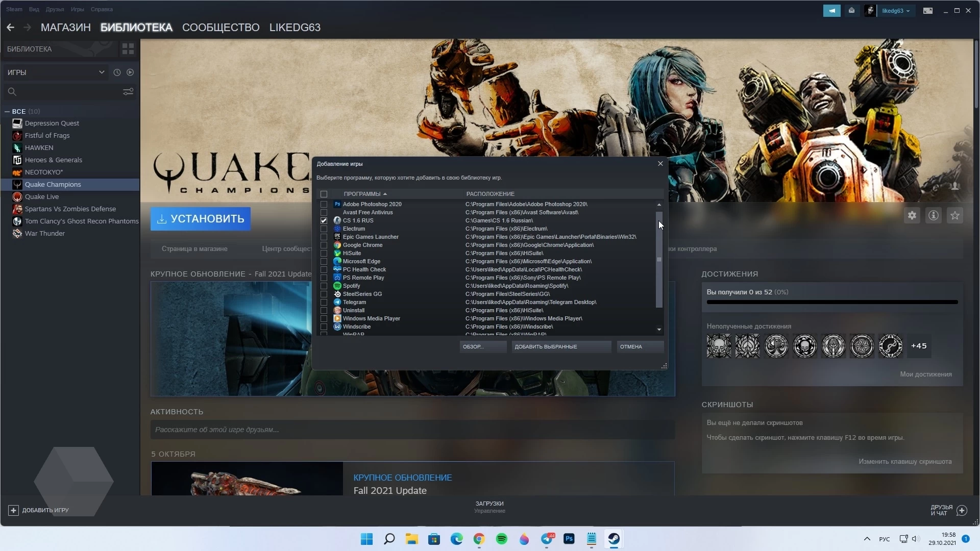Open Google Chrome from taskbar

click(x=479, y=539)
